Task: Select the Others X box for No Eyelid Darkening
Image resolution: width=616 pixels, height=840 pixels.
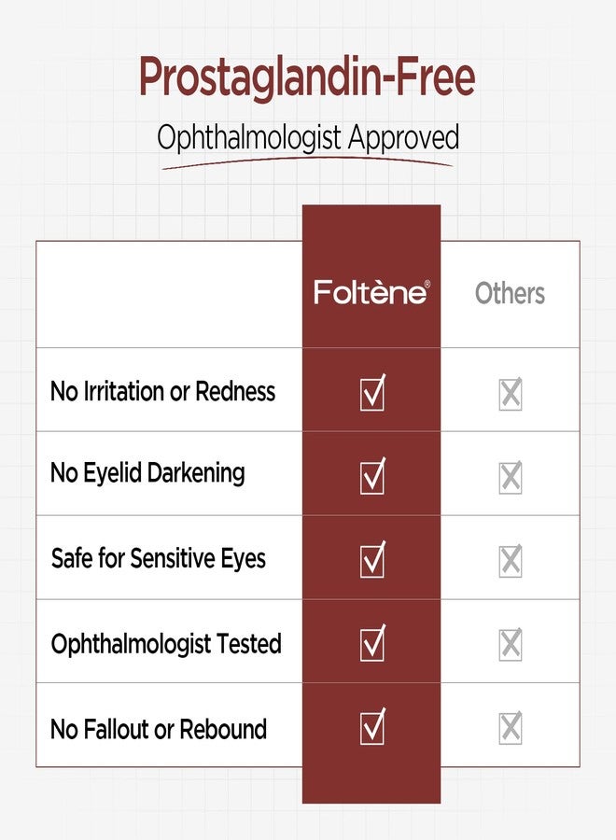Action: 511,477
